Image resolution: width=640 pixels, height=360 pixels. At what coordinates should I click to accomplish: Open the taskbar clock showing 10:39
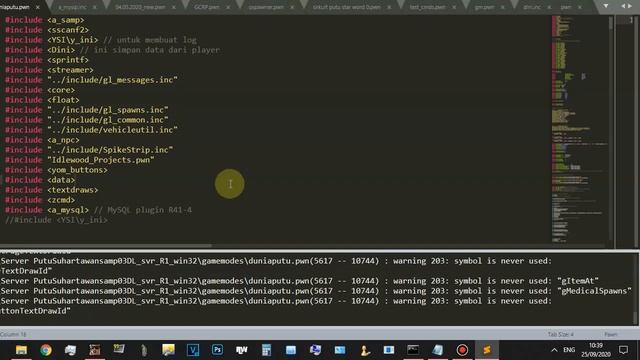coord(596,350)
